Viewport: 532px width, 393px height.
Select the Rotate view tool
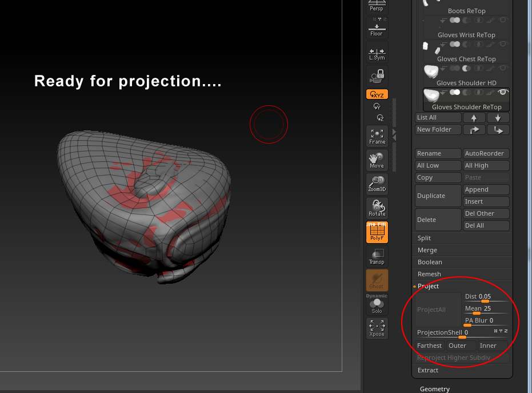377,208
